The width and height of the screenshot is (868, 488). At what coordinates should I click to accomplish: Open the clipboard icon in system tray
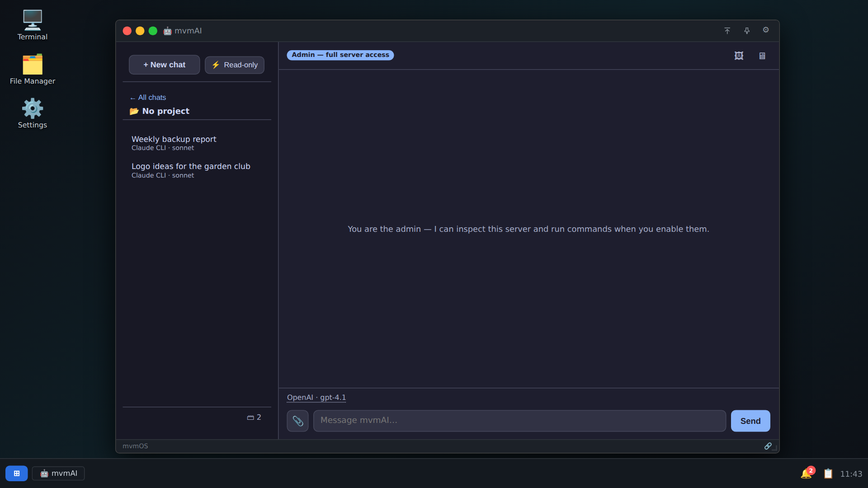(828, 474)
